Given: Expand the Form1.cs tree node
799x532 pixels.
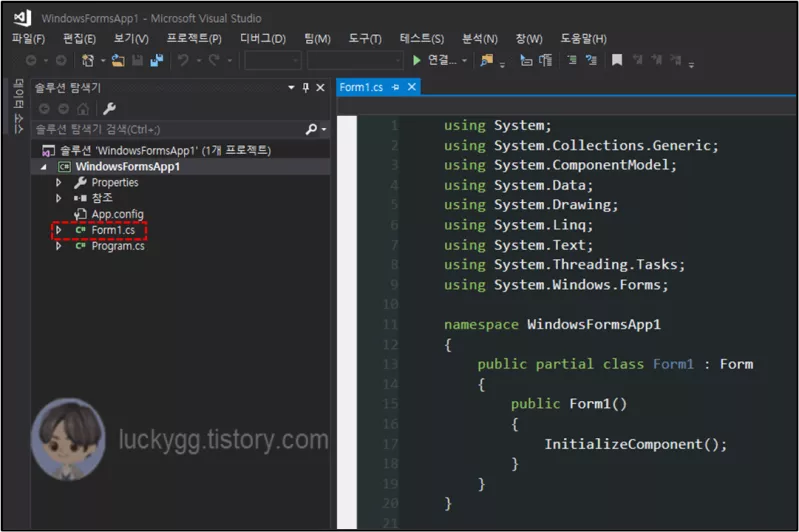Looking at the screenshot, I should tap(59, 230).
